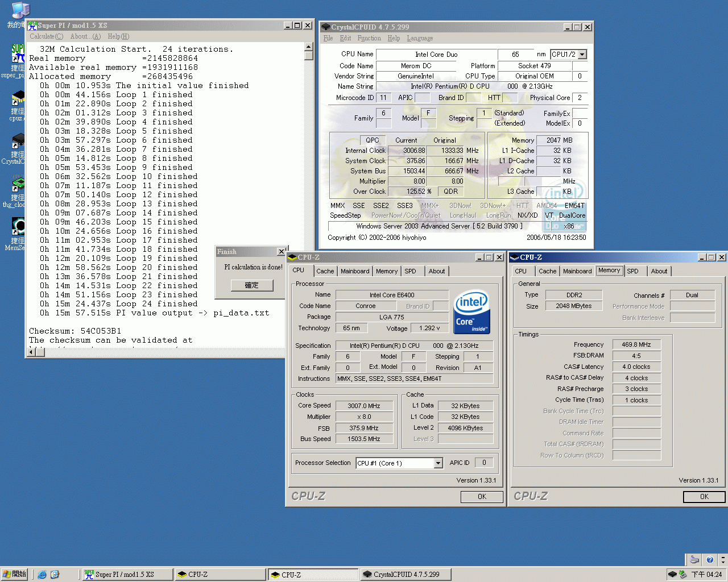Toggle the QPC button in CrystalCPUID
This screenshot has width=728, height=582.
[x=373, y=140]
